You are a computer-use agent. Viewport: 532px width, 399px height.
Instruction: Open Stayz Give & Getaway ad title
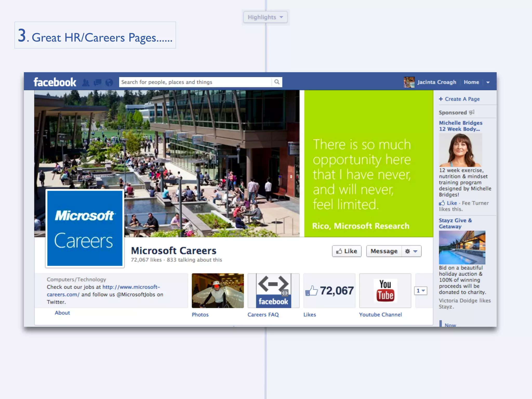[455, 223]
